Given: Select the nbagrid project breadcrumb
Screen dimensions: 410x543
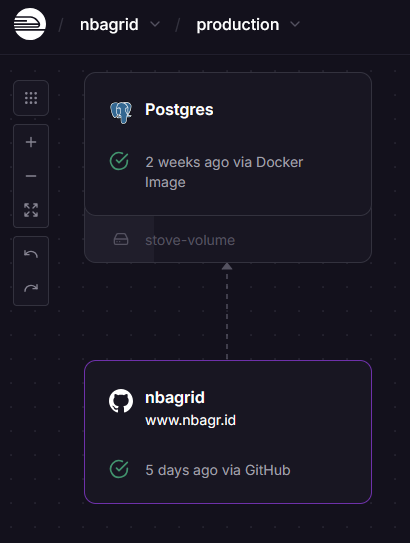Looking at the screenshot, I should tap(109, 25).
